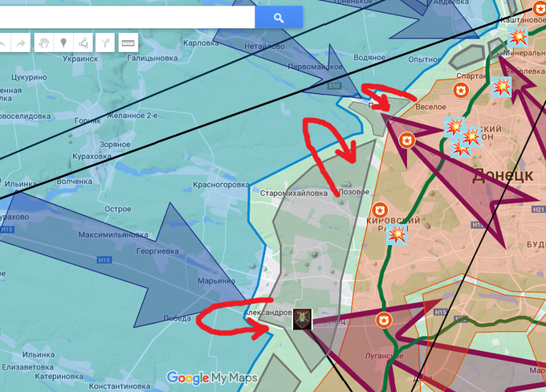546x392 pixels.
Task: Select the draw line tool
Action: click(84, 43)
